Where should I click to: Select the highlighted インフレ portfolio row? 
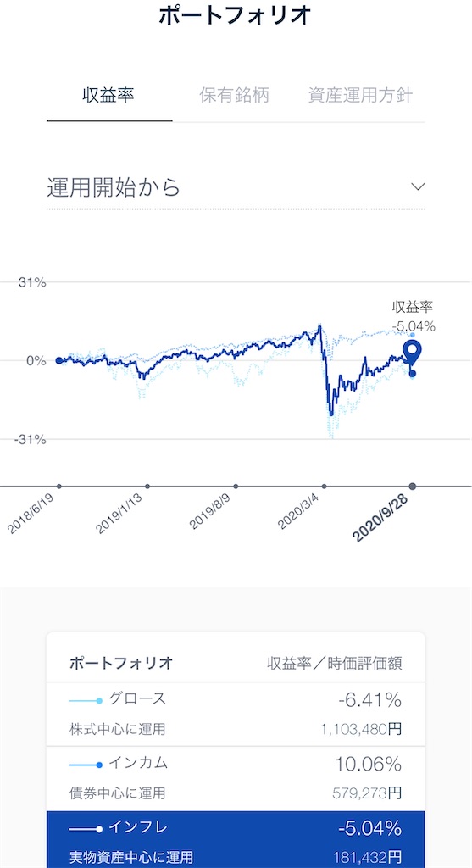point(236,839)
